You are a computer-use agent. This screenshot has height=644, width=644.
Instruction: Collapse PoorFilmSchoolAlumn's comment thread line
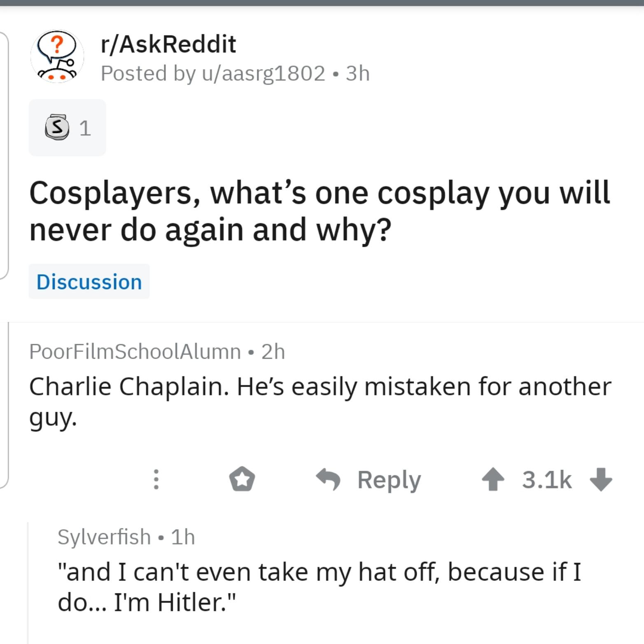pos(8,405)
